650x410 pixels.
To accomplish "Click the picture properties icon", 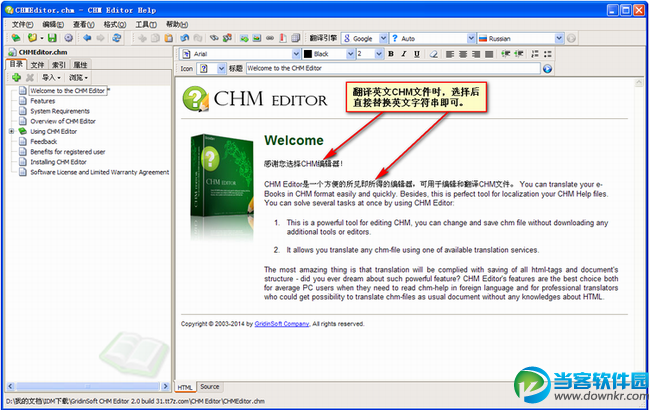I will coord(257,38).
